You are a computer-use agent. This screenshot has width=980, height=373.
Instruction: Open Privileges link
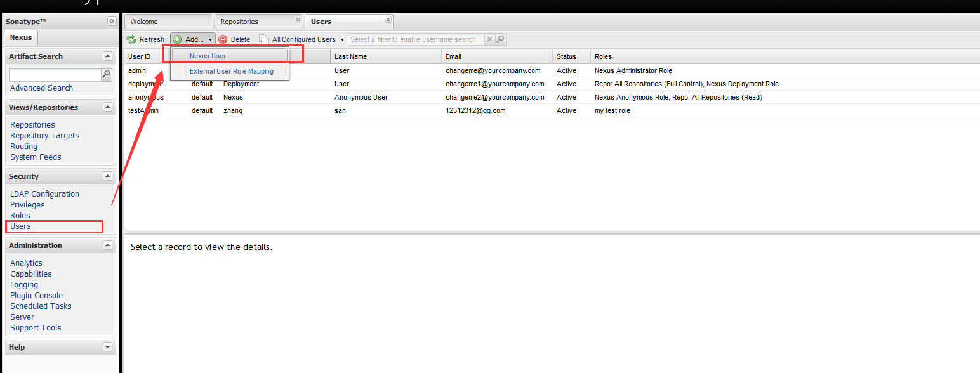[27, 205]
